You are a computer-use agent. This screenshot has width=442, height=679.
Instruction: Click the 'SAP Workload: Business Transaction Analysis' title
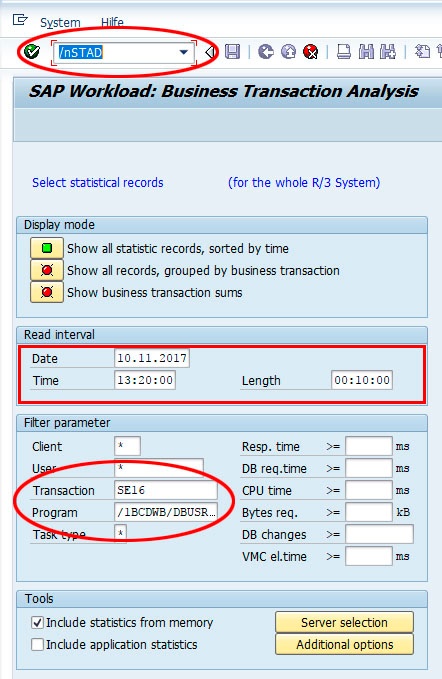pos(223,91)
